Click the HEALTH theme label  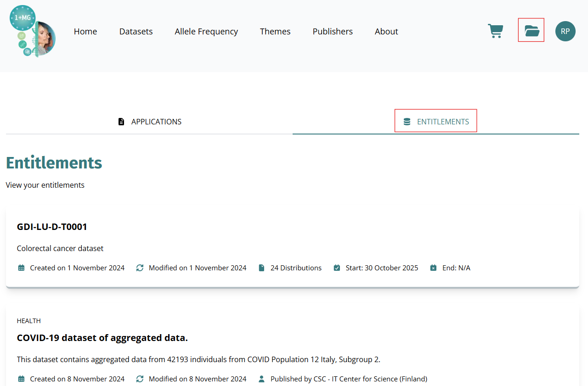[x=29, y=321]
